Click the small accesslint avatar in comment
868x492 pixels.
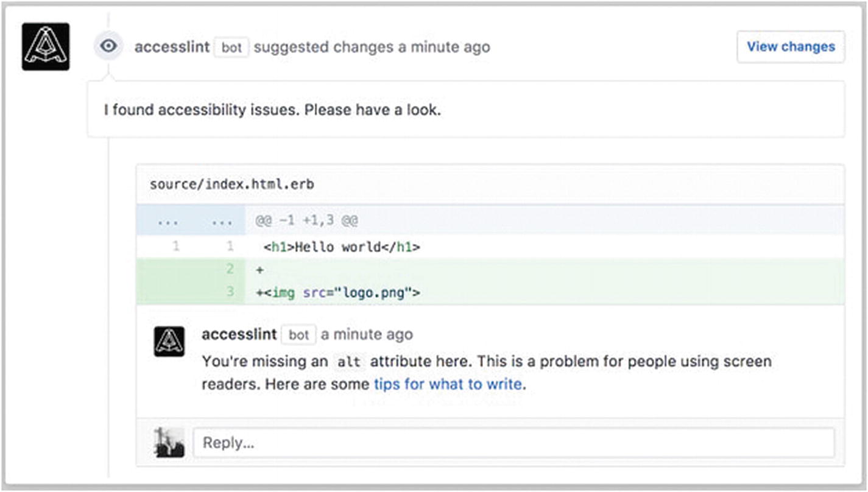point(169,342)
